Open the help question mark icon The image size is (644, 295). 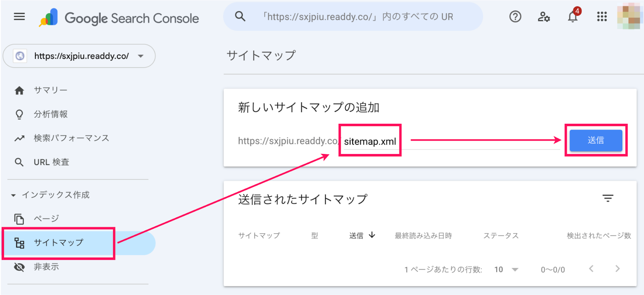point(515,17)
